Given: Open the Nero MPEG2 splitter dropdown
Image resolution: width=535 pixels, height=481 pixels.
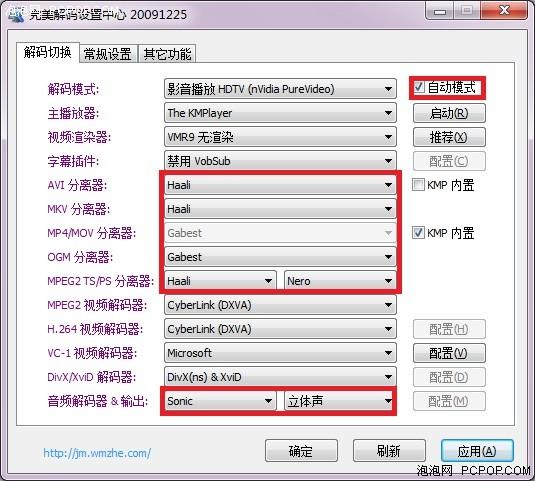Looking at the screenshot, I should click(x=340, y=281).
